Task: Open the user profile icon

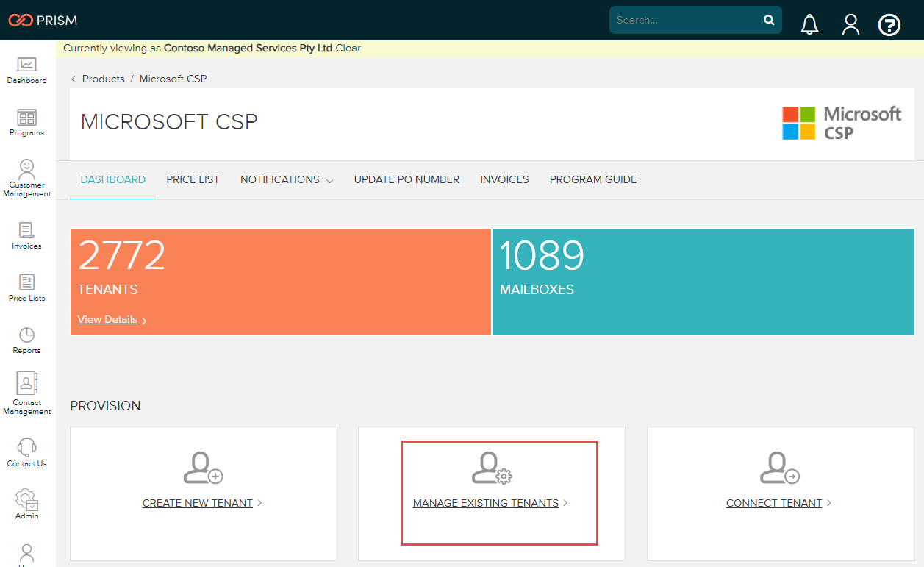Action: tap(850, 24)
